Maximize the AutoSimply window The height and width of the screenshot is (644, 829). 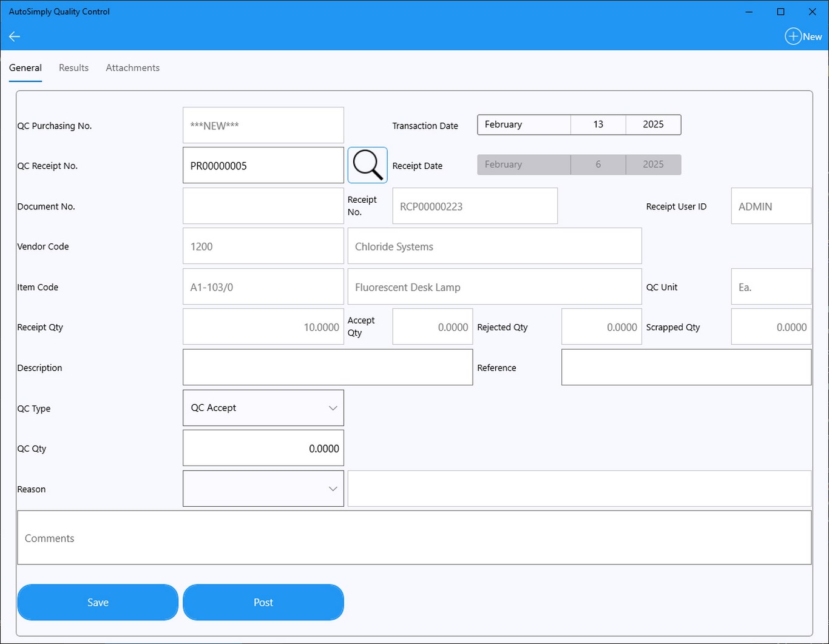click(x=780, y=12)
